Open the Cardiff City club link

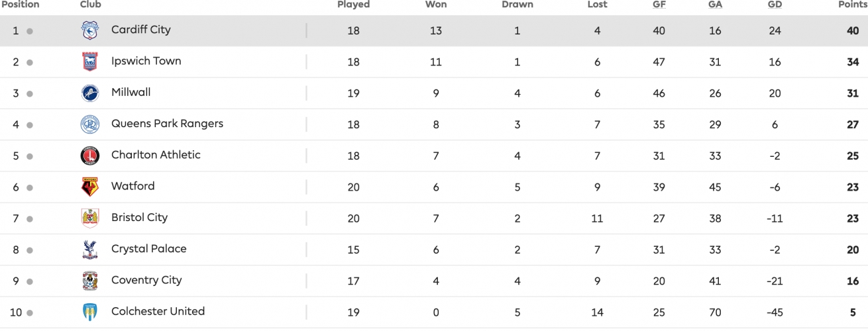pyautogui.click(x=141, y=30)
